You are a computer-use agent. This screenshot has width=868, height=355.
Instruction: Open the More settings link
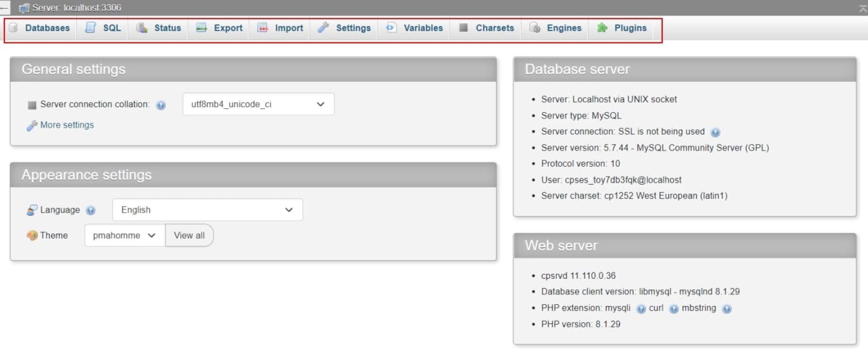(x=67, y=125)
